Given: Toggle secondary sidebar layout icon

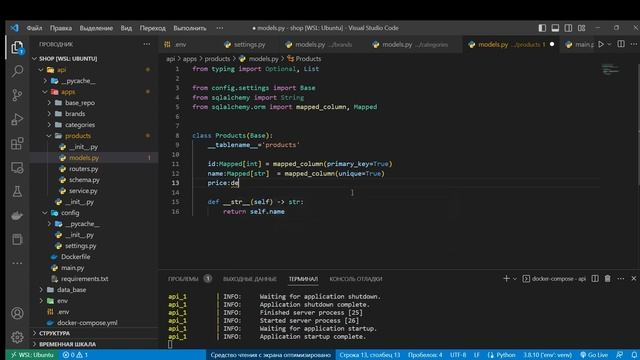Looking at the screenshot, I should click(568, 28).
